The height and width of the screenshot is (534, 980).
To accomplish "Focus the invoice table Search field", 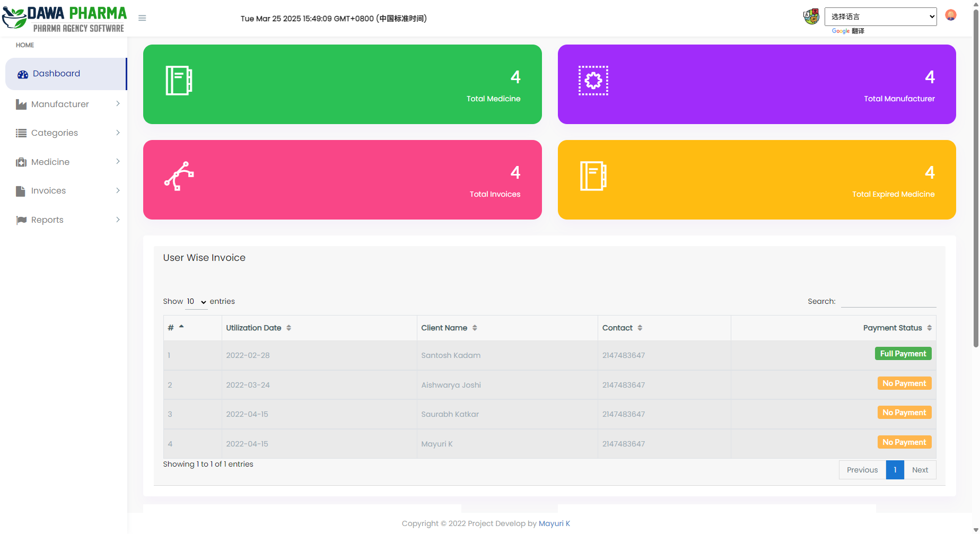I will point(888,301).
